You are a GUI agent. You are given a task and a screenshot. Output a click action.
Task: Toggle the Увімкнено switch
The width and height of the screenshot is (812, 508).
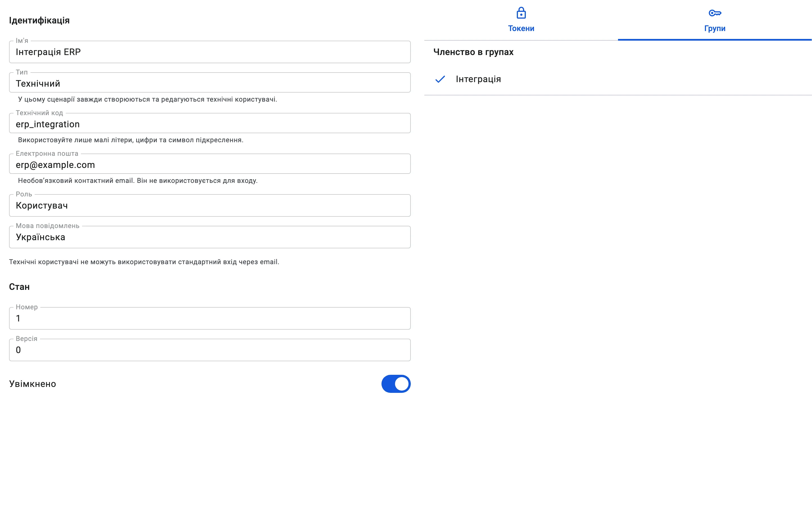coord(396,384)
